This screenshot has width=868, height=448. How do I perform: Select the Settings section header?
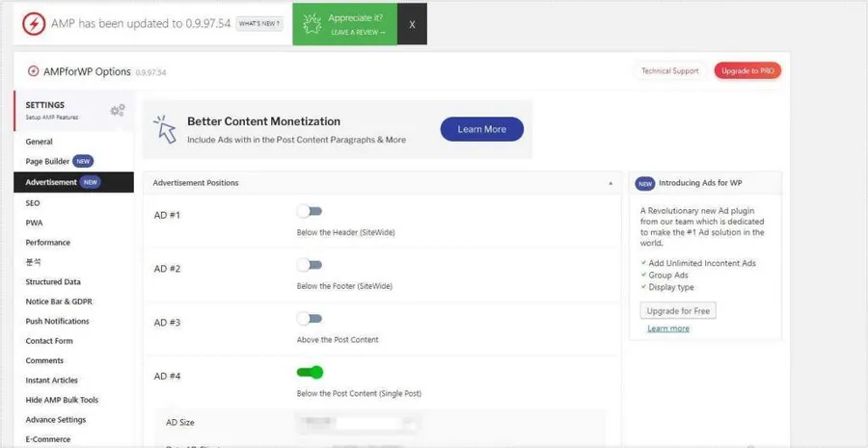click(x=74, y=110)
